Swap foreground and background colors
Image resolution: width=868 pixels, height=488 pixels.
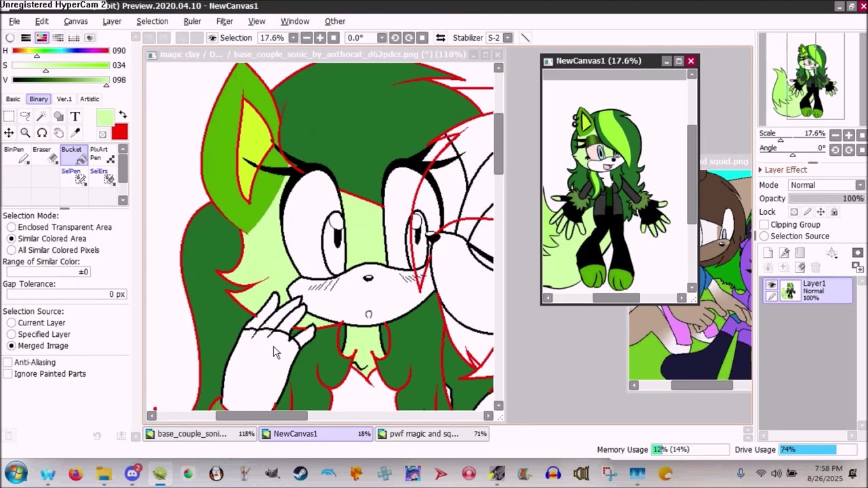[122, 115]
